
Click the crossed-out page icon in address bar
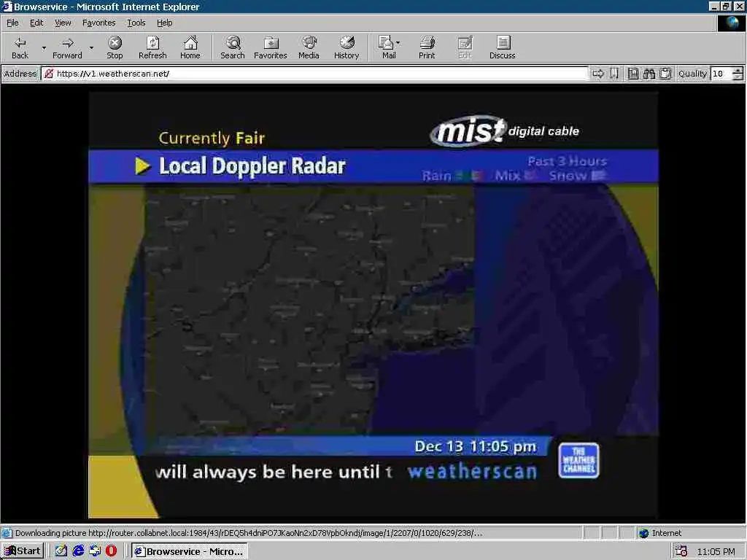[x=49, y=74]
